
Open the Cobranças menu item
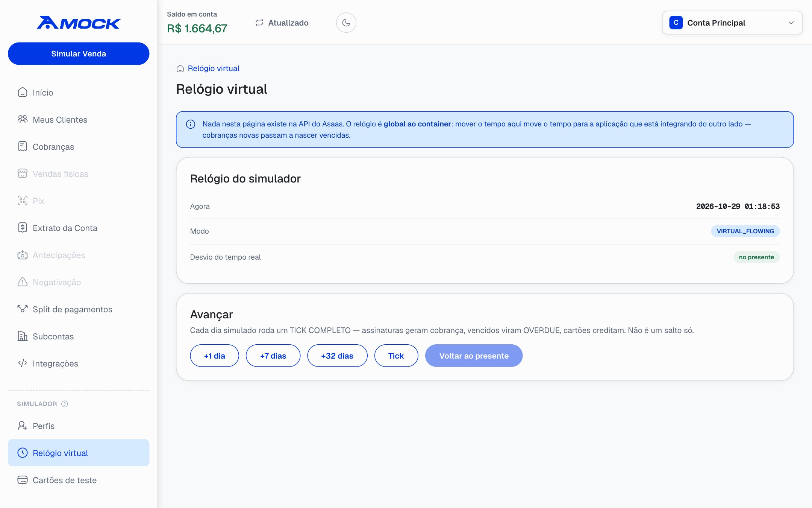tap(79, 147)
